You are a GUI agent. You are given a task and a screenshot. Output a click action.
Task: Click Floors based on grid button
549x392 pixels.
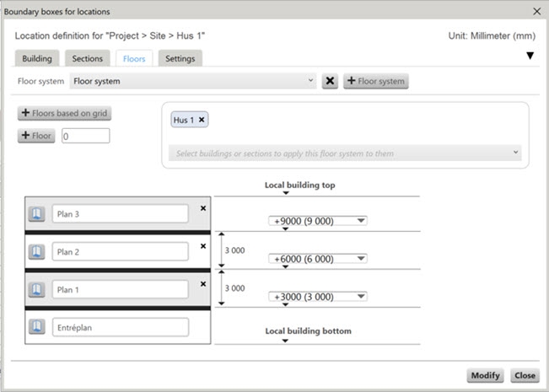(64, 113)
